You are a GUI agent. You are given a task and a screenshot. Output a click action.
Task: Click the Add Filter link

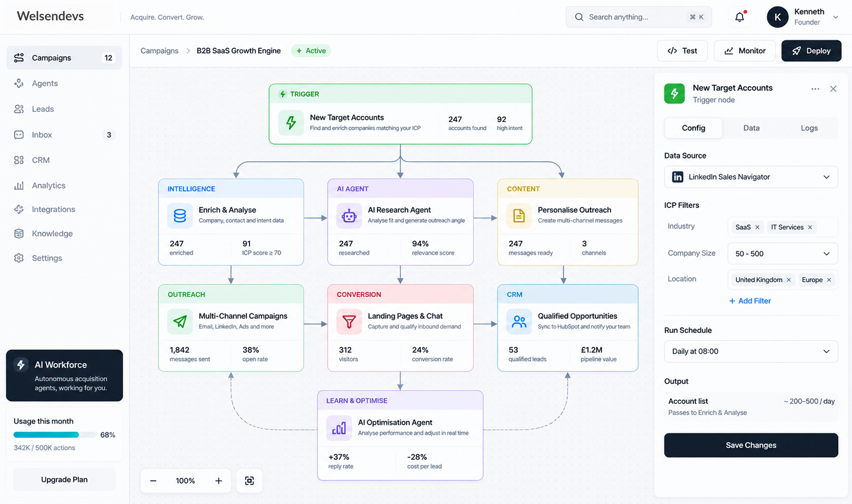pyautogui.click(x=750, y=301)
